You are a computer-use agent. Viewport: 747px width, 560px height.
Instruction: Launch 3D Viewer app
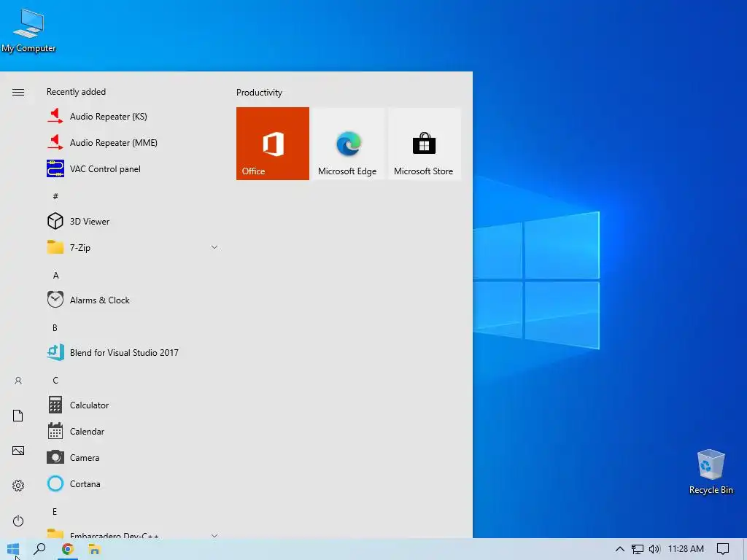pyautogui.click(x=133, y=221)
